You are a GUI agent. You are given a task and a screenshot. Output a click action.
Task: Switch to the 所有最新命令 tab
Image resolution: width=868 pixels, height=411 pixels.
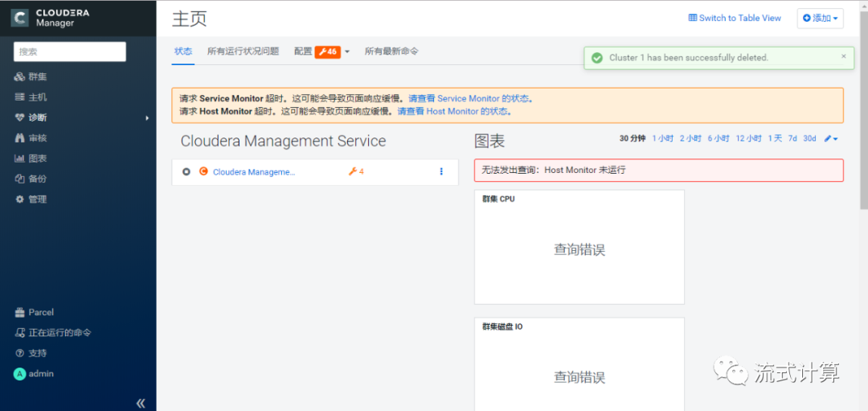pyautogui.click(x=391, y=51)
